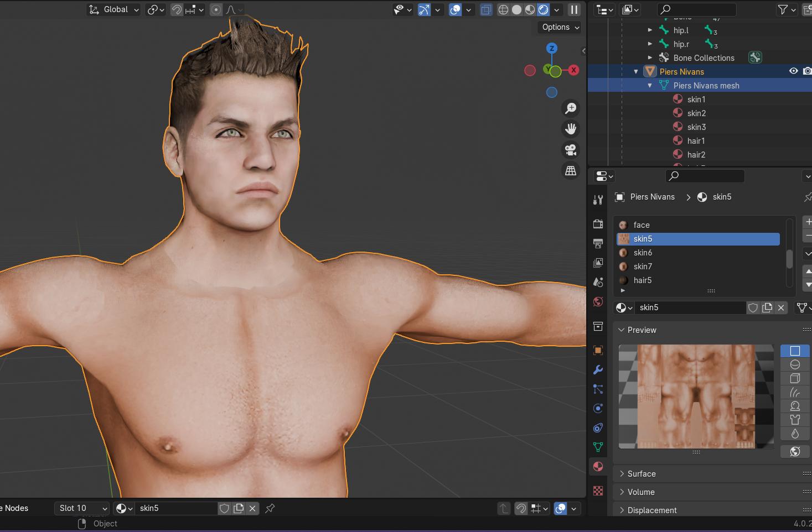This screenshot has width=812, height=532.
Task: Toggle show overlays in viewport header
Action: pyautogui.click(x=455, y=9)
